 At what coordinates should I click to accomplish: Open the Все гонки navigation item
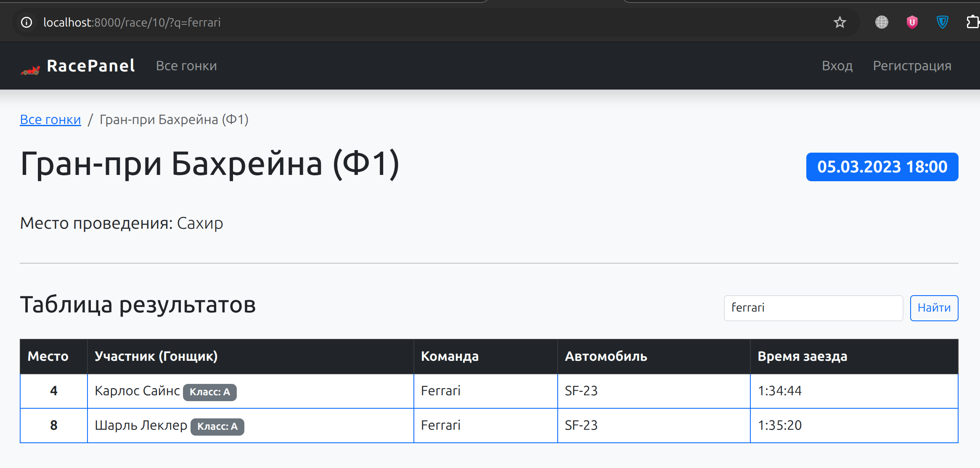186,66
